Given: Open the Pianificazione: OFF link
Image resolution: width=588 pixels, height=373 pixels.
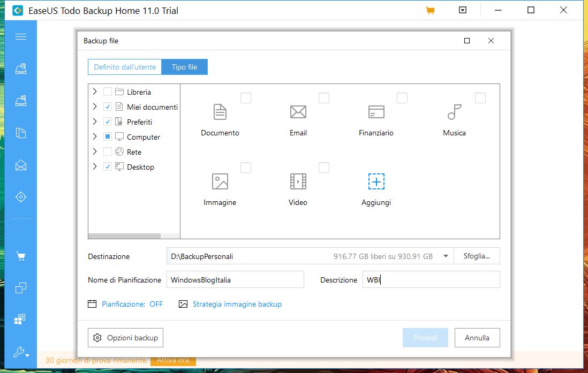Looking at the screenshot, I should (x=132, y=304).
